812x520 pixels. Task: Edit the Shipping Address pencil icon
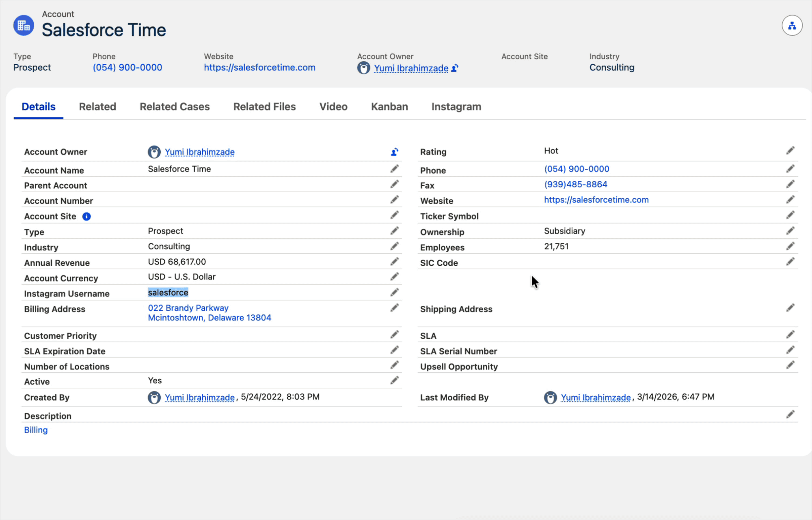coord(790,308)
